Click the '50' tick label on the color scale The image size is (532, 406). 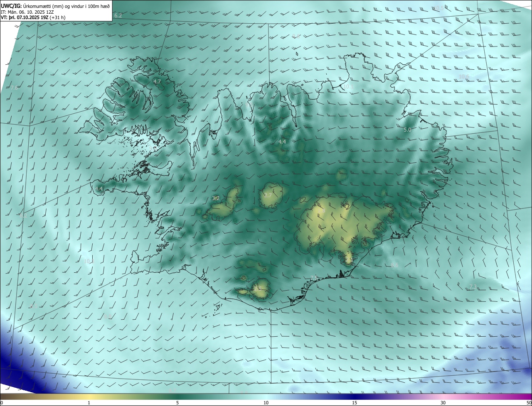click(529, 403)
